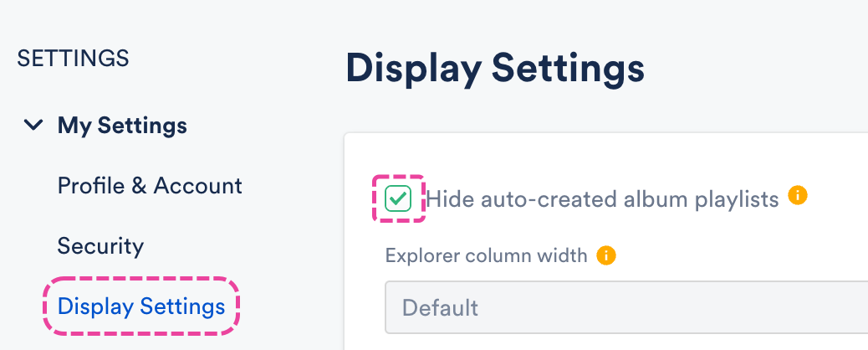Image resolution: width=868 pixels, height=350 pixels.
Task: Collapse the My Settings chevron arrow
Action: coord(33,126)
